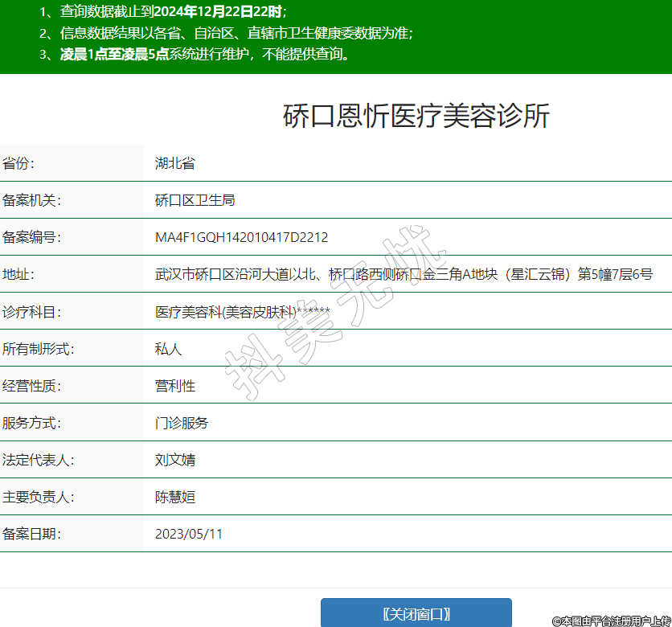This screenshot has width=672, height=627.
Task: Click the 【关闭窗口】 button
Action: tap(416, 613)
